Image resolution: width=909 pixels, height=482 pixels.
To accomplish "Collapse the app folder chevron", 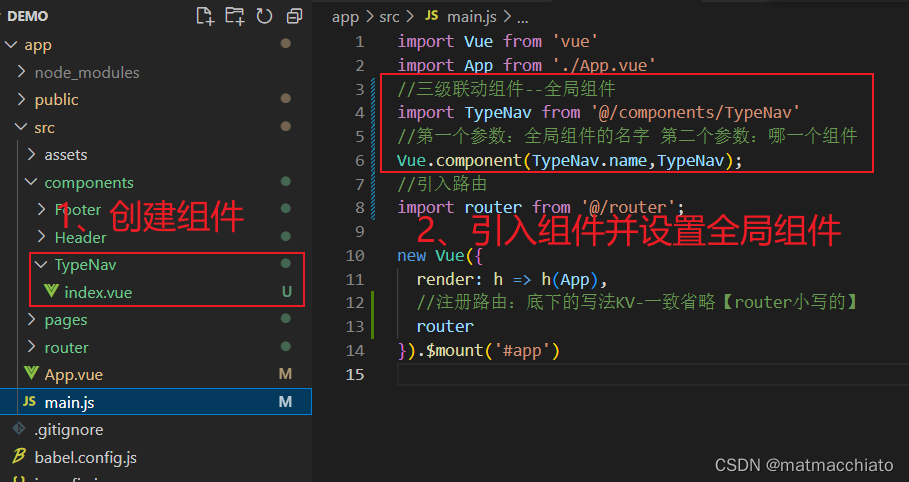I will (10, 45).
